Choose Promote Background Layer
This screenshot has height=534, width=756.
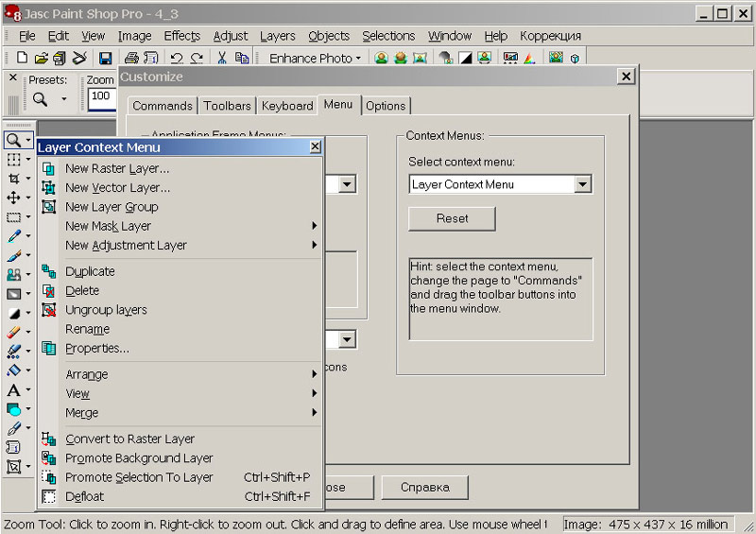(180, 458)
